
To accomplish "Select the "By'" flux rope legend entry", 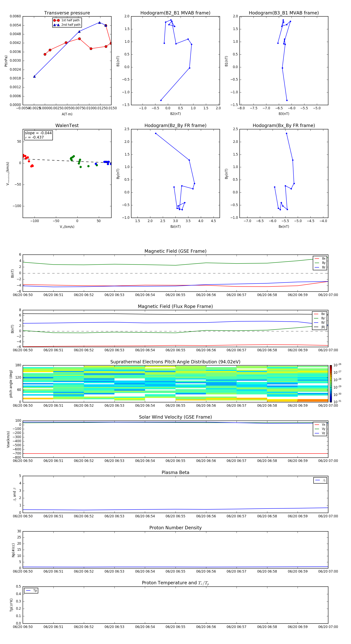I will click(x=320, y=318).
